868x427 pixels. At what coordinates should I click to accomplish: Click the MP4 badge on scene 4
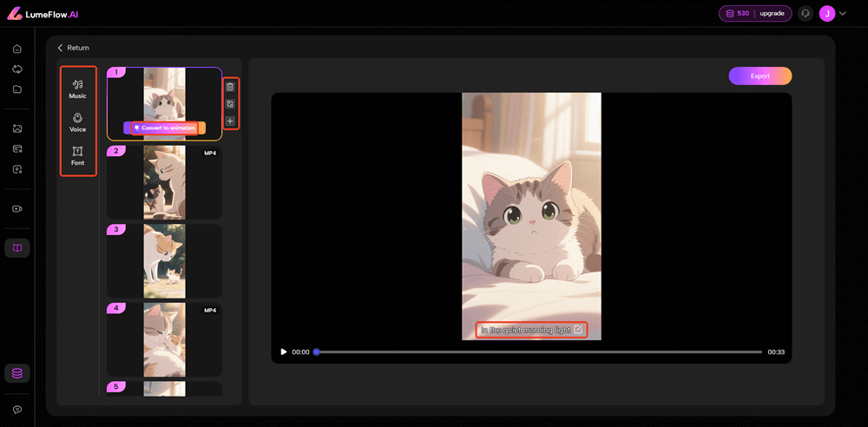210,310
